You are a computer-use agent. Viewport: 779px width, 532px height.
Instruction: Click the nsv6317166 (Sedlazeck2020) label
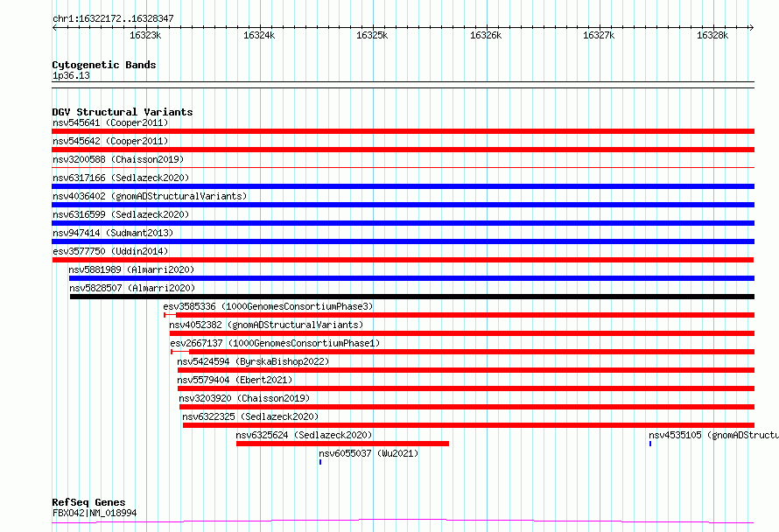(x=121, y=178)
